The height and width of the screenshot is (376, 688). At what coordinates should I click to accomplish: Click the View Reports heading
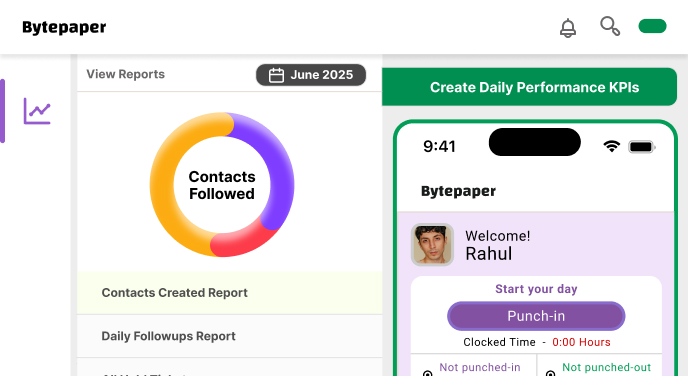point(125,74)
